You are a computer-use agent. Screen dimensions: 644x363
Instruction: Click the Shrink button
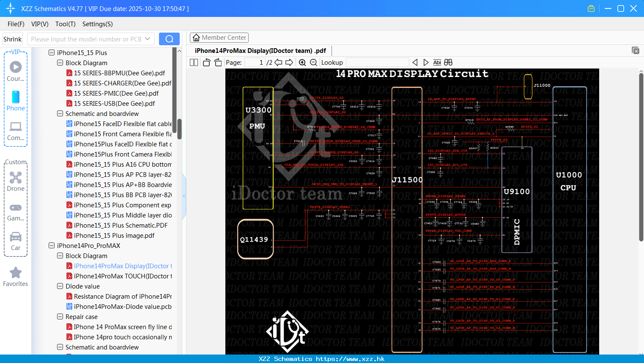[13, 39]
